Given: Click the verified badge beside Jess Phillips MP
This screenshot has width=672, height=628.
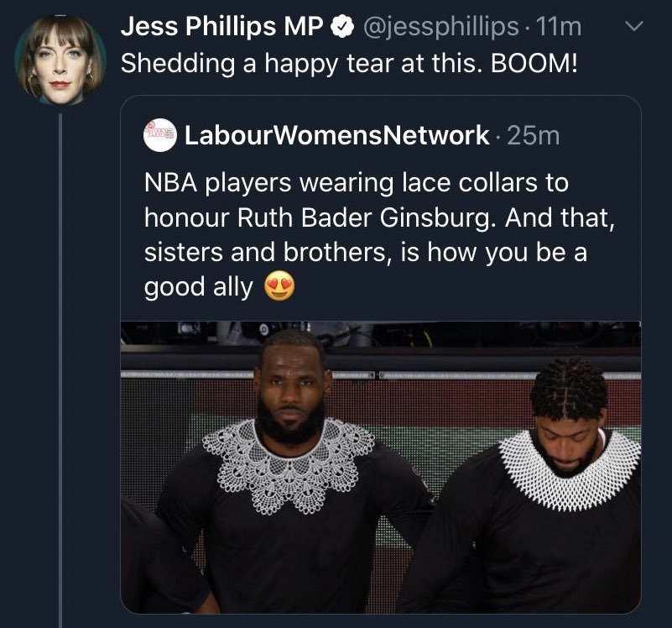Looking at the screenshot, I should pos(341,28).
